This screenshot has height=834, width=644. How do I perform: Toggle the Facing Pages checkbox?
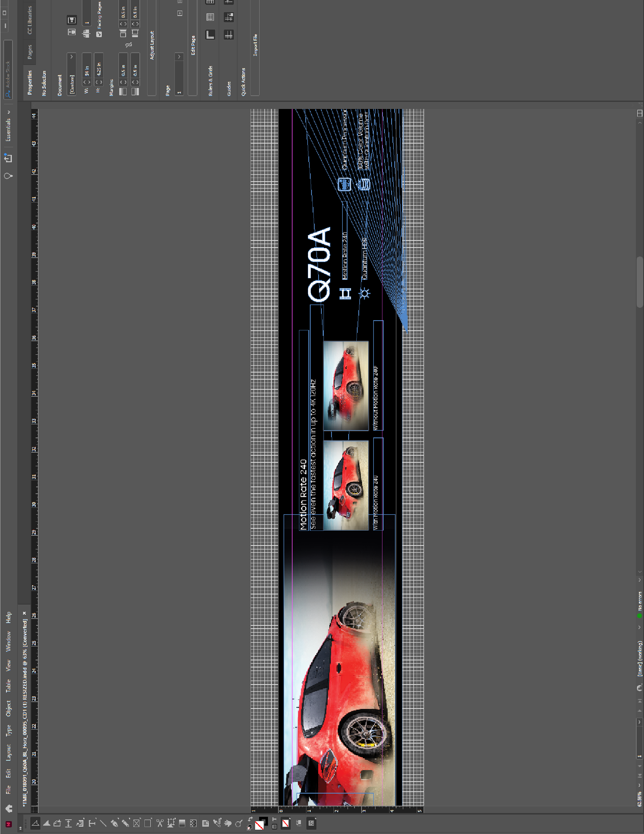(x=99, y=34)
